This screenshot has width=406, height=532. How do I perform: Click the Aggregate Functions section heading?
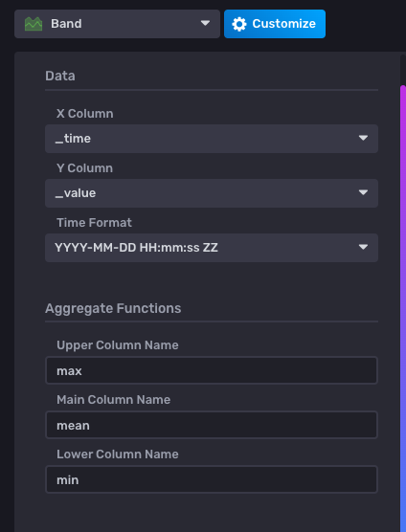click(x=113, y=308)
